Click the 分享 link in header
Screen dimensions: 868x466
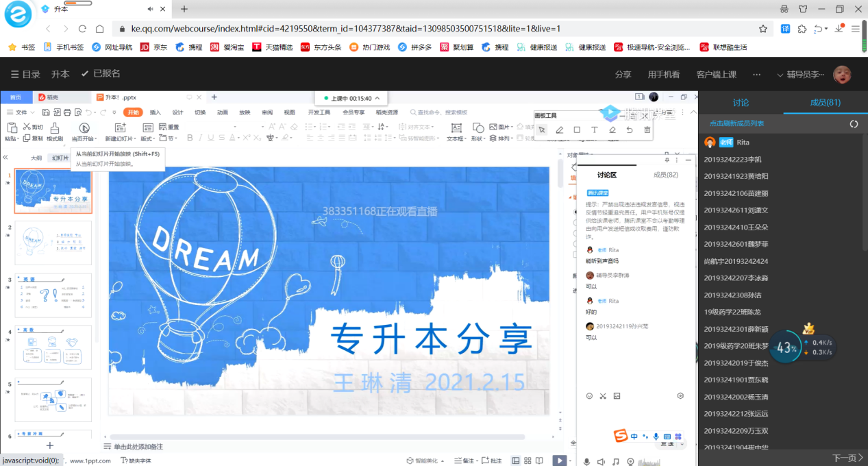(623, 75)
